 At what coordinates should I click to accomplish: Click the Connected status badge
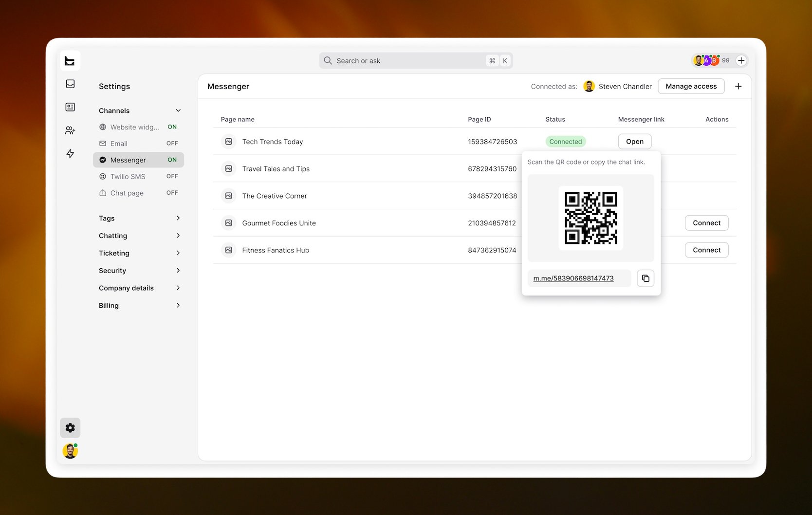[x=566, y=142]
